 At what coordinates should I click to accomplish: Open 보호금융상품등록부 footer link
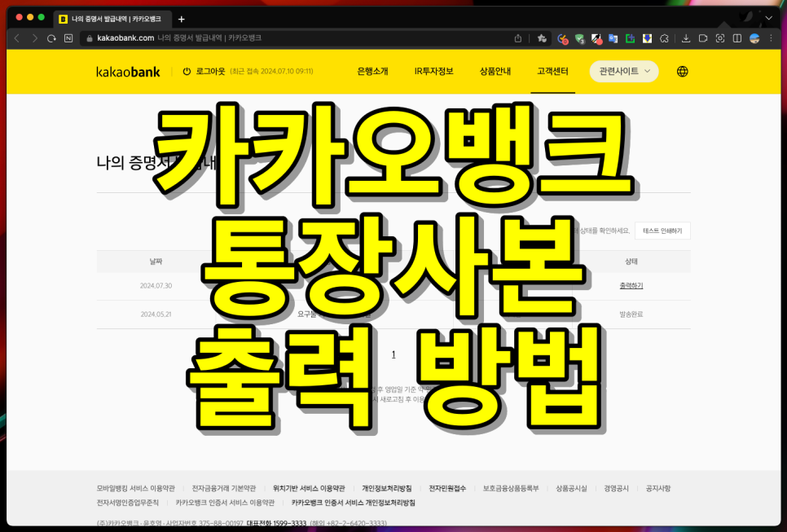(511, 488)
